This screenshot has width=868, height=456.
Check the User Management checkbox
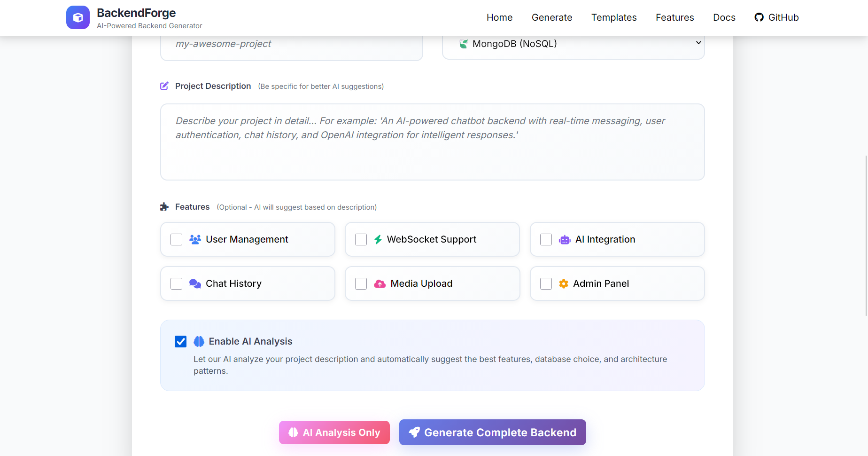click(x=177, y=239)
